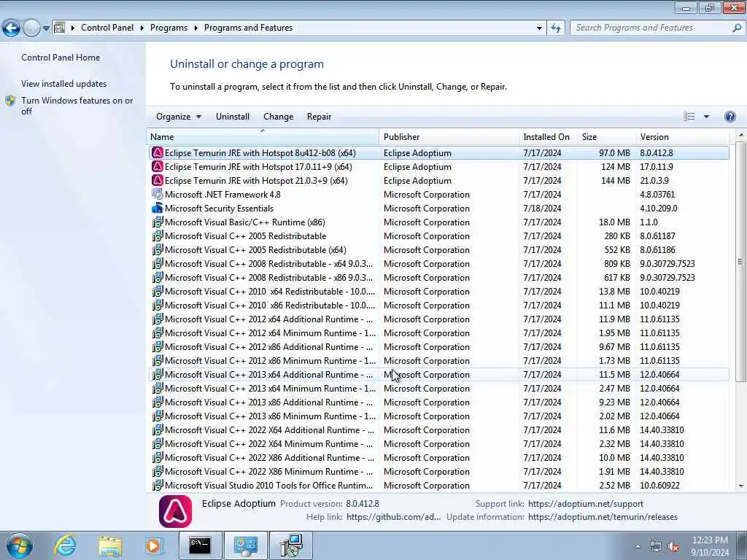The width and height of the screenshot is (747, 560).
Task: Select Visual C++ 2013 x64 Additional Runtime
Action: (438, 375)
